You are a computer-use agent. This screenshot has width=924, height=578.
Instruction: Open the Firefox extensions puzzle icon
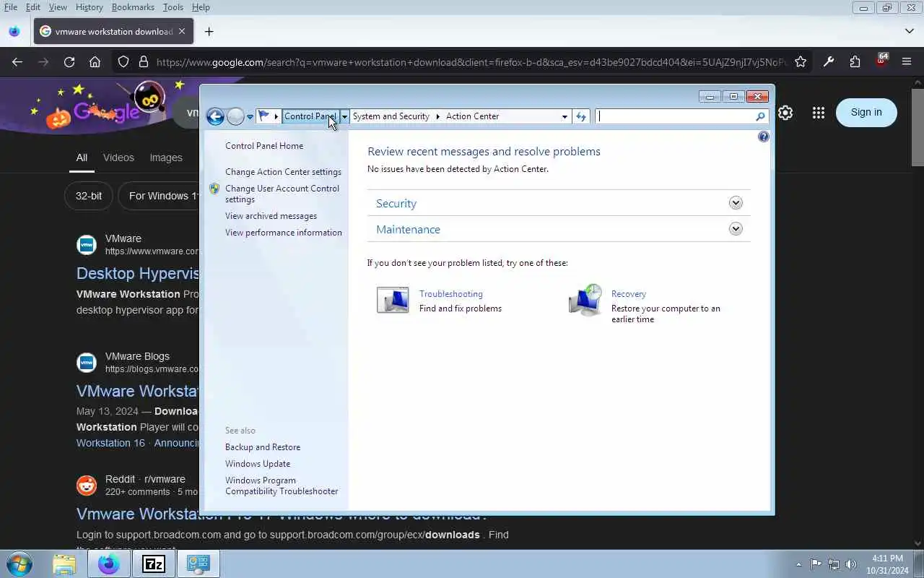pos(855,62)
